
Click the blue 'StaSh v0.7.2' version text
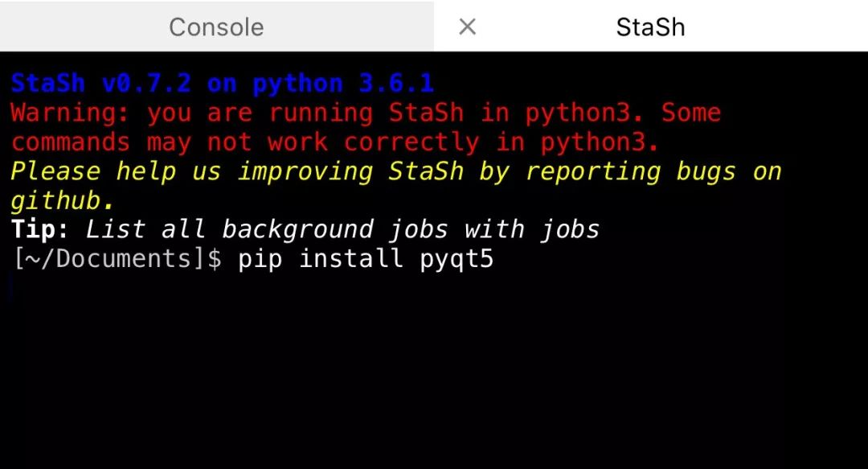click(101, 84)
